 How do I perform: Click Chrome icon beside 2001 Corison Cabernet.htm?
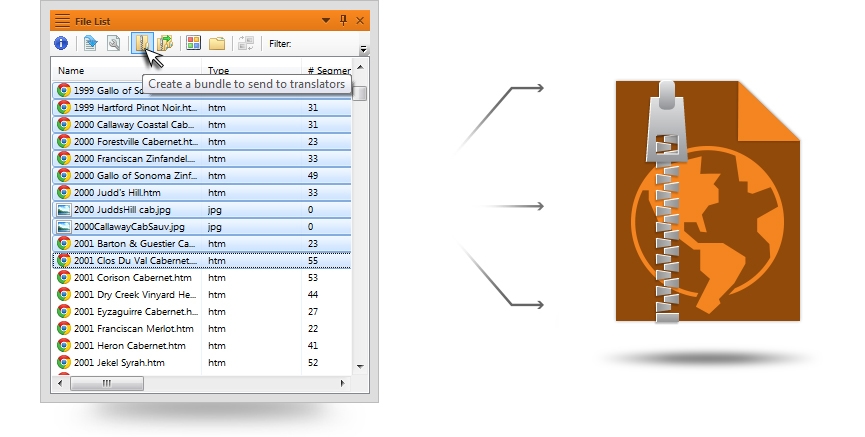click(x=64, y=278)
